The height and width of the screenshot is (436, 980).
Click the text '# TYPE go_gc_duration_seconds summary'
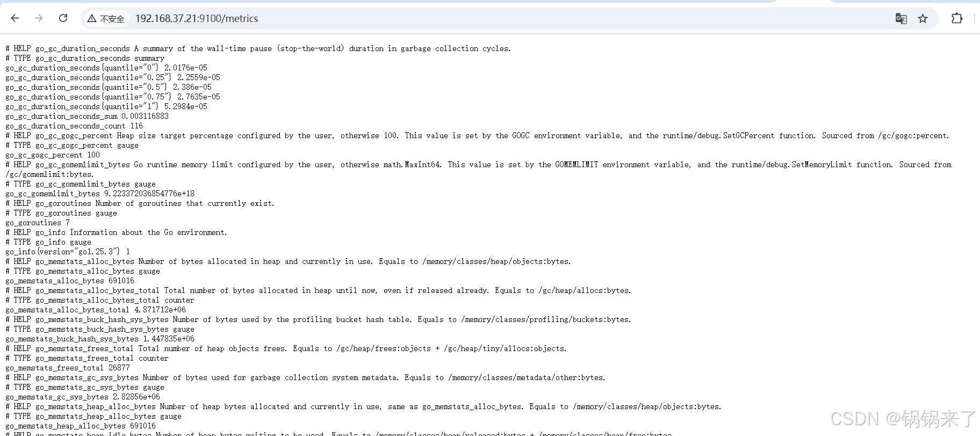click(85, 58)
